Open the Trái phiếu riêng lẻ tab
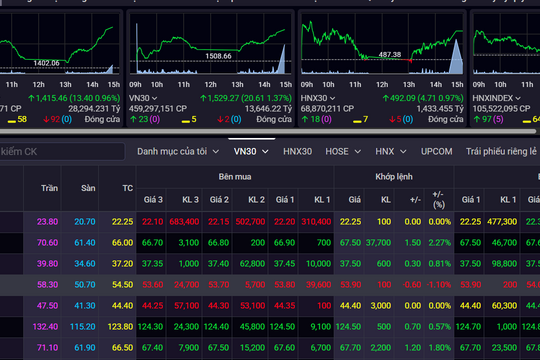 (501, 152)
